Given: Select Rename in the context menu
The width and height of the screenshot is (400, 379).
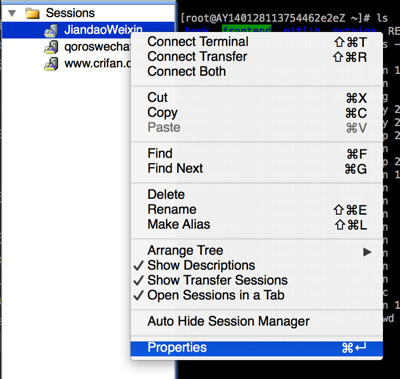Looking at the screenshot, I should 257,210.
